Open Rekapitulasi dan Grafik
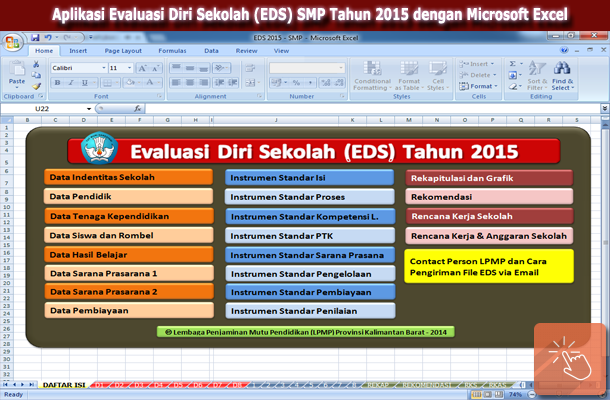This screenshot has height=400, width=610. (x=489, y=178)
